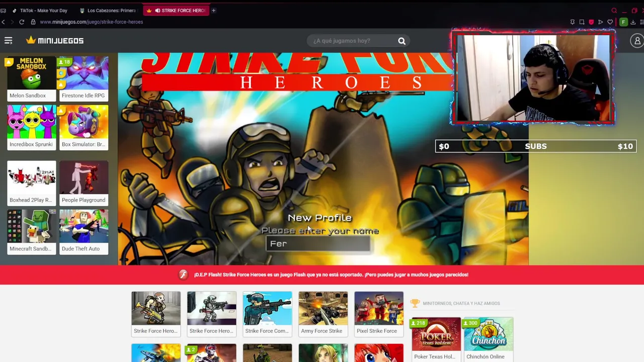Open the Dude Theft Auto game
644x362 pixels.
84,232
